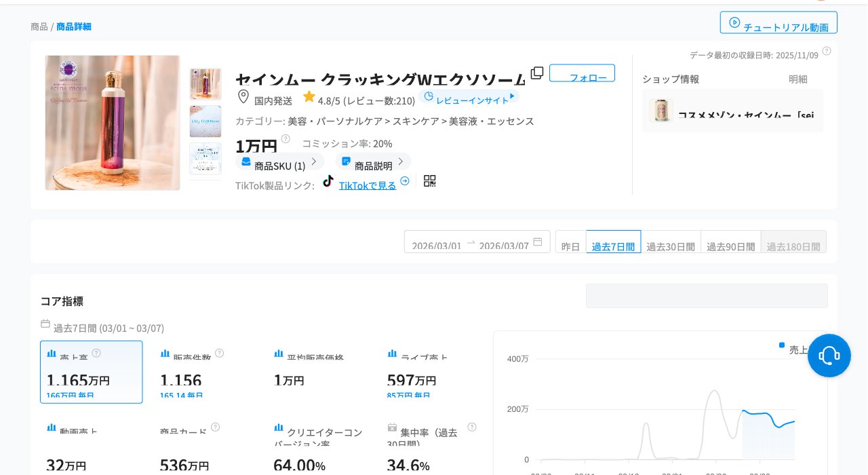This screenshot has width=868, height=475.
Task: Open the TikTokで見る link
Action: [x=367, y=185]
